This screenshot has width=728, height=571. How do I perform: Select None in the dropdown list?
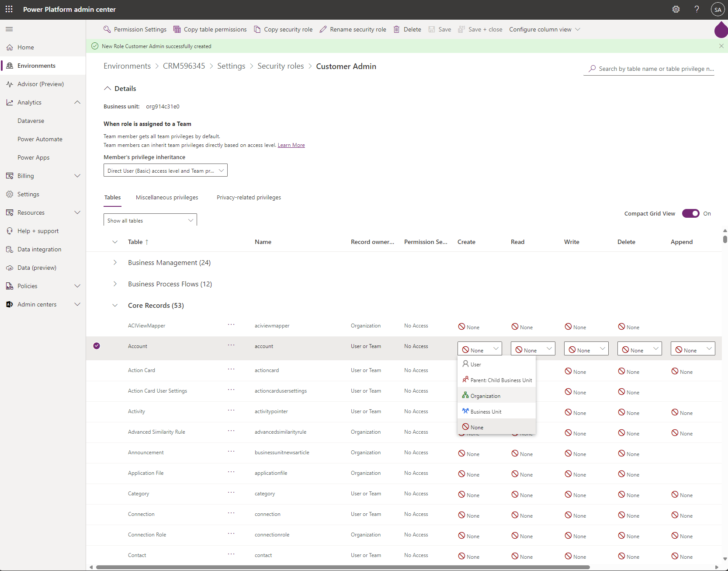point(496,427)
